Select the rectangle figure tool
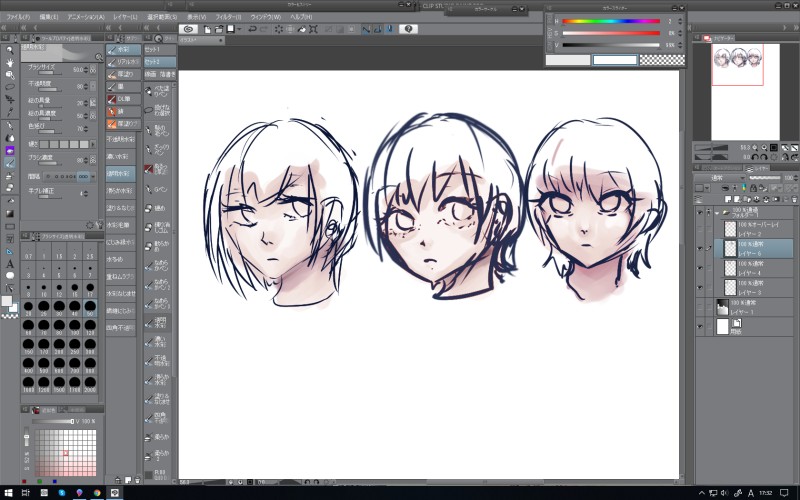The width and height of the screenshot is (800, 500). pyautogui.click(x=10, y=227)
